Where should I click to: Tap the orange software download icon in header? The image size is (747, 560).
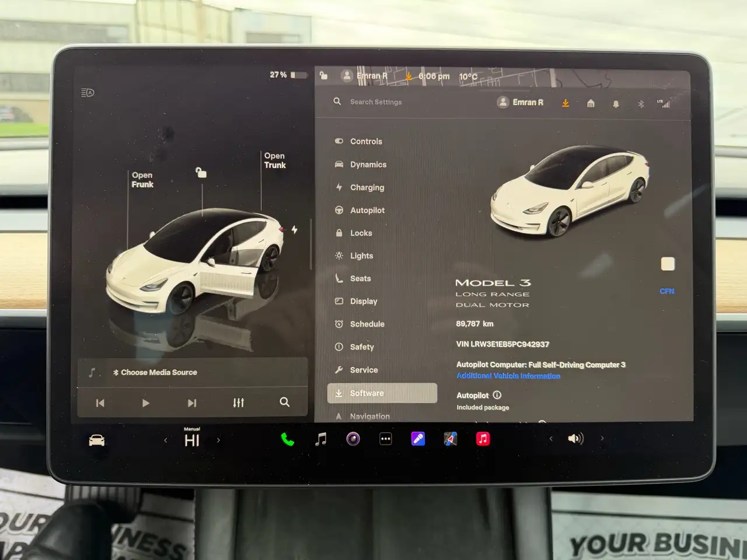click(x=566, y=103)
